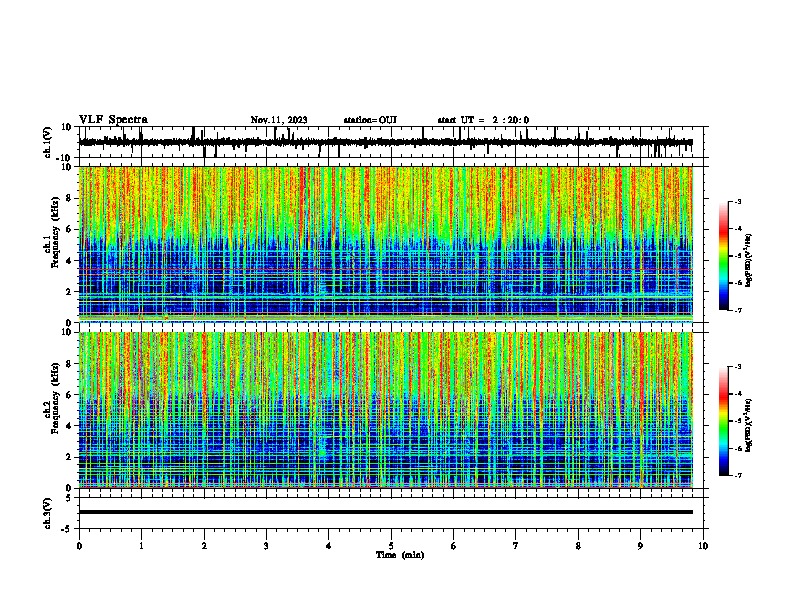The width and height of the screenshot is (792, 612).
Task: Click inside the ch.1 spectrogram panel
Action: pos(386,244)
